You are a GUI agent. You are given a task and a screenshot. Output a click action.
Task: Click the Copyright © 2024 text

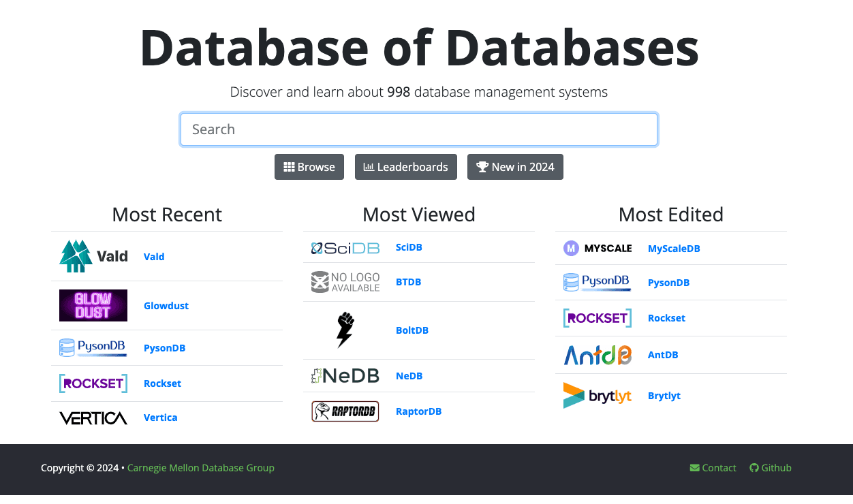click(x=80, y=468)
